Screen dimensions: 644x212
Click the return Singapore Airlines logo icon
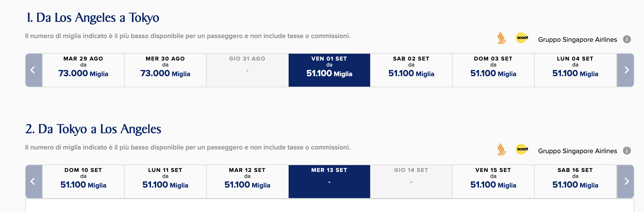click(502, 149)
